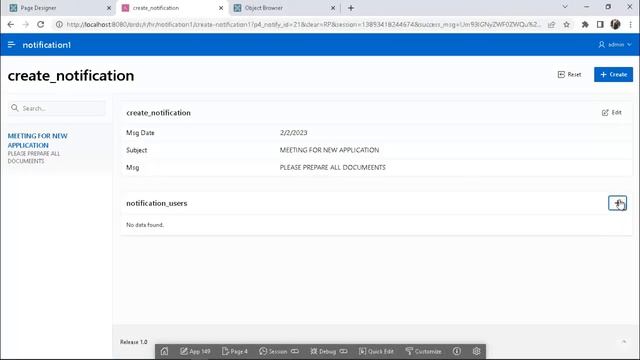Click the search magnifier icon
Viewport: 640px width, 360px height.
coord(15,108)
